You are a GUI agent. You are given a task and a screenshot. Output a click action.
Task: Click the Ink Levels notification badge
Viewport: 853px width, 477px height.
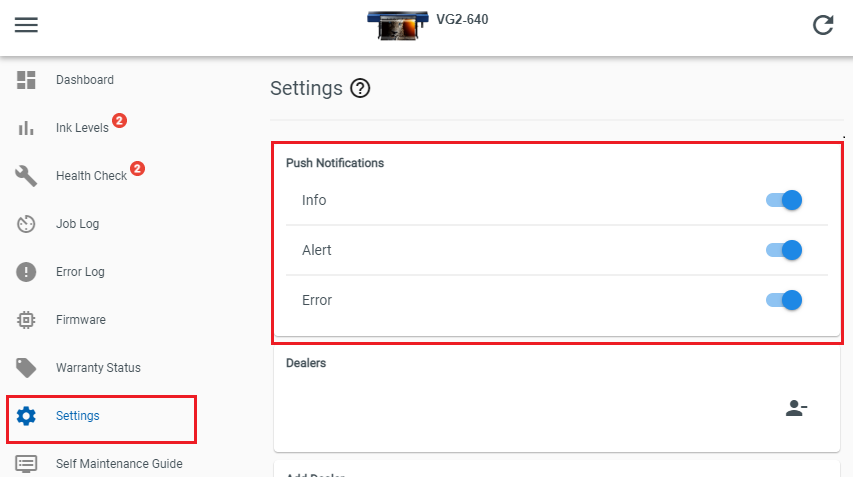click(120, 120)
